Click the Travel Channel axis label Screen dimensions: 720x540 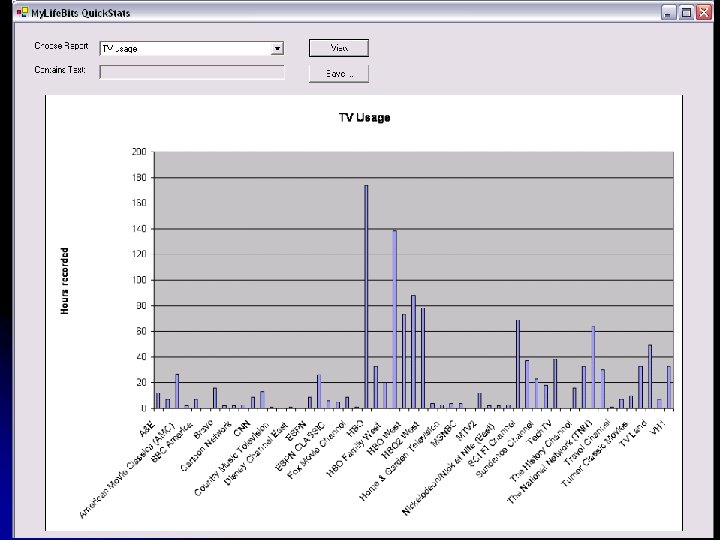[x=587, y=442]
